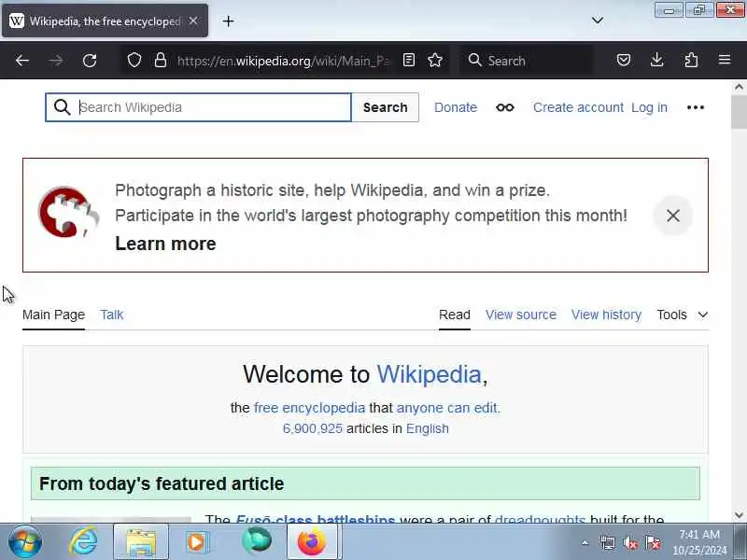
Task: Select the Read tab
Action: pos(455,315)
